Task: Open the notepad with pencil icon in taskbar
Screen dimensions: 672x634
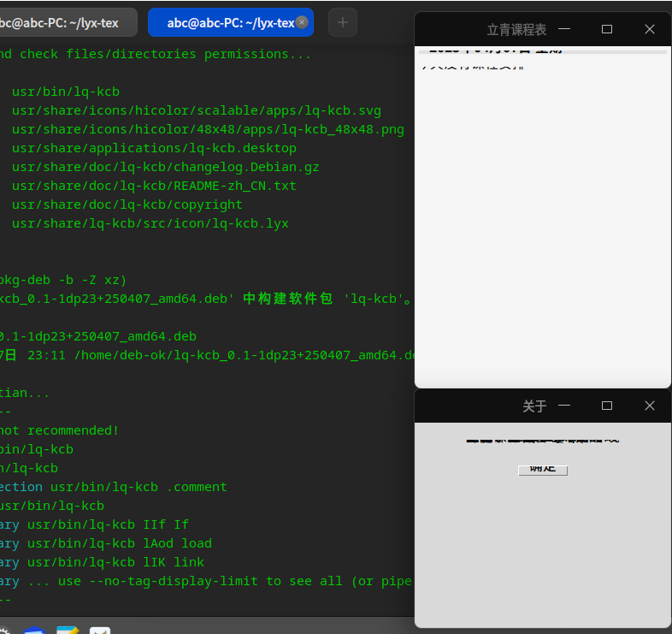Action: coord(68,630)
